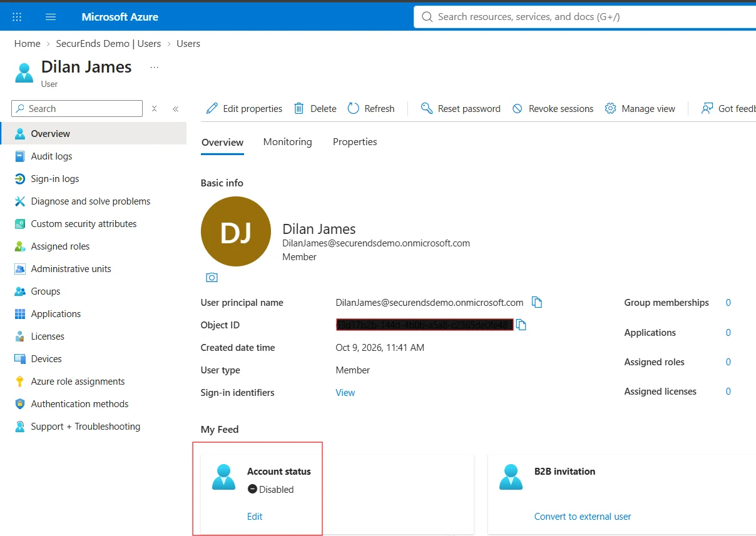The width and height of the screenshot is (756, 536).
Task: Click the Refresh toolbar icon
Action: point(353,108)
